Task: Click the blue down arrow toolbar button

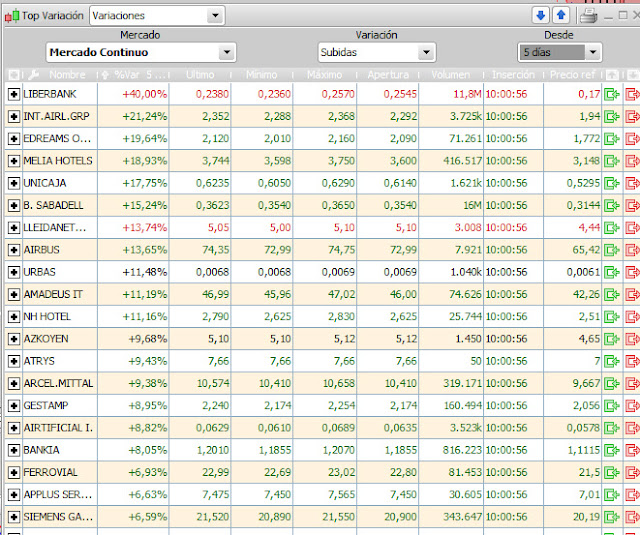Action: (x=541, y=16)
